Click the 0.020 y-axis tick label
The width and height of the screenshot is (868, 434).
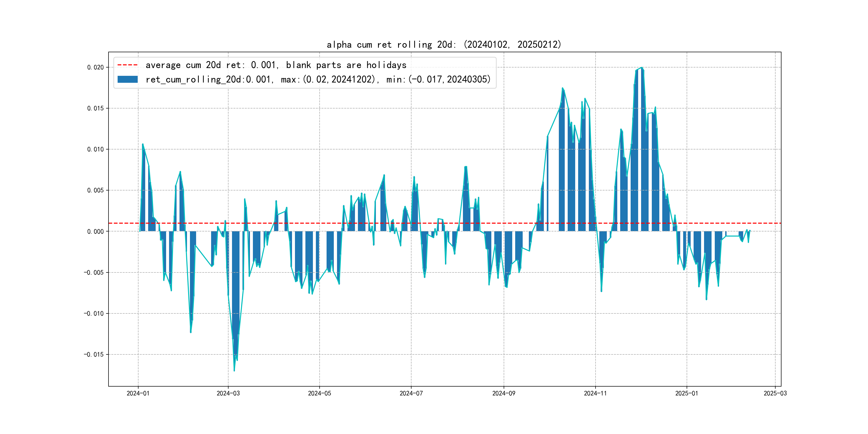point(95,68)
